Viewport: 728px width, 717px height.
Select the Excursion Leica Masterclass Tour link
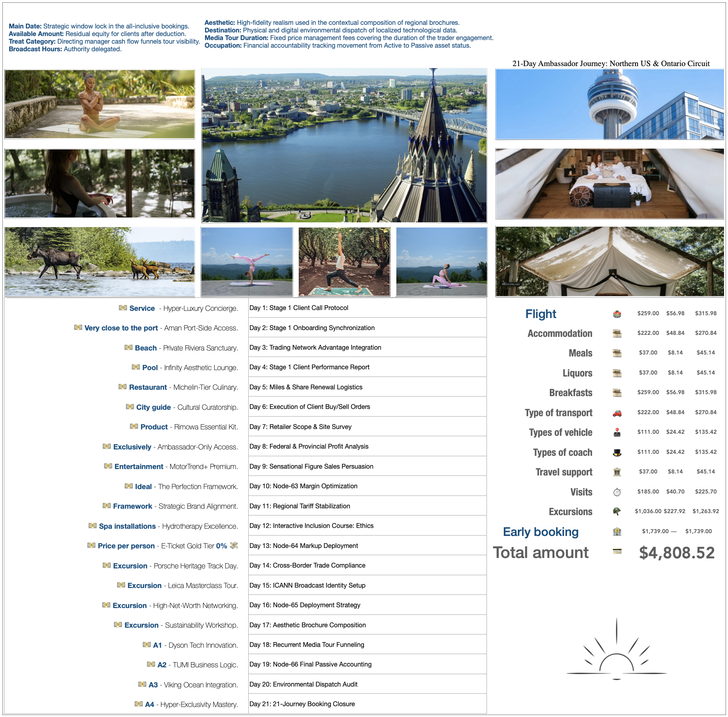[x=144, y=585]
